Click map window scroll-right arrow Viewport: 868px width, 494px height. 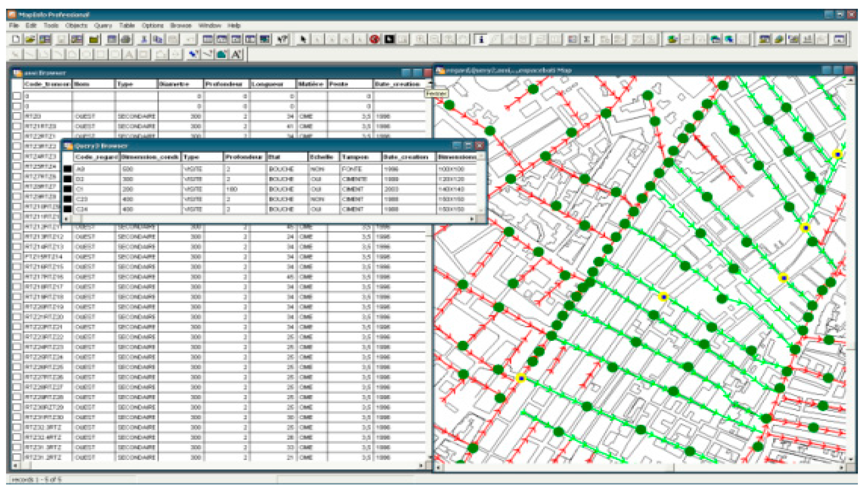[842, 468]
